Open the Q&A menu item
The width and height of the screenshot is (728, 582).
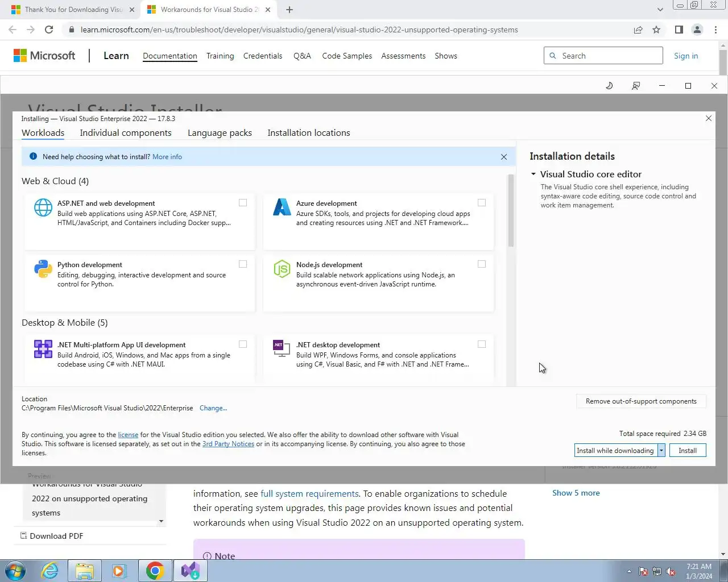pyautogui.click(x=302, y=56)
